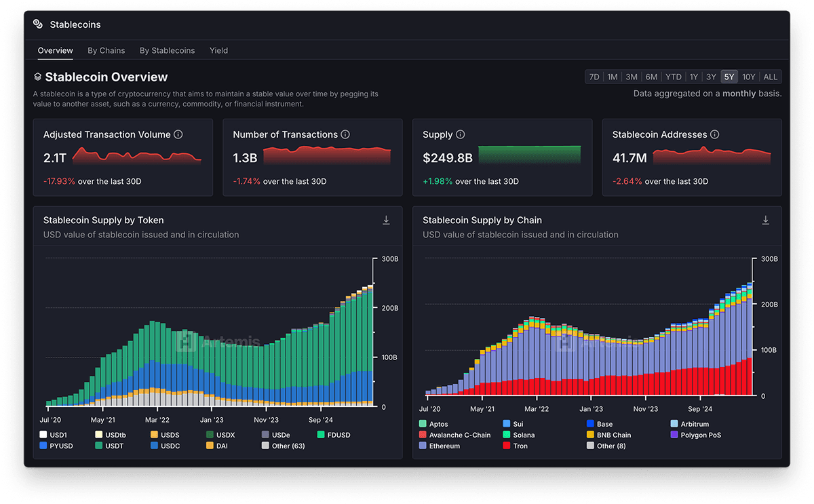
Task: Download the Stablecoin Supply by Chain chart
Action: 765,220
